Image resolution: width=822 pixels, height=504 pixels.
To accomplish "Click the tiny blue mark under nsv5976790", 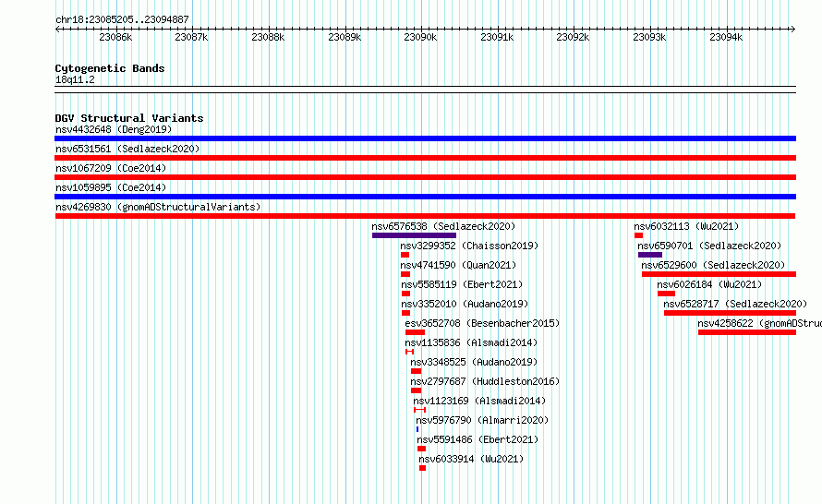I will 417,429.
